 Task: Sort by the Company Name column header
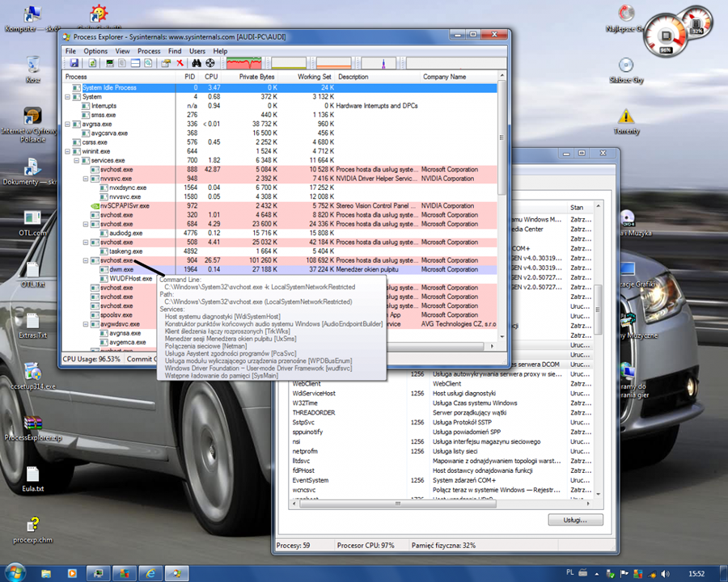click(x=459, y=77)
